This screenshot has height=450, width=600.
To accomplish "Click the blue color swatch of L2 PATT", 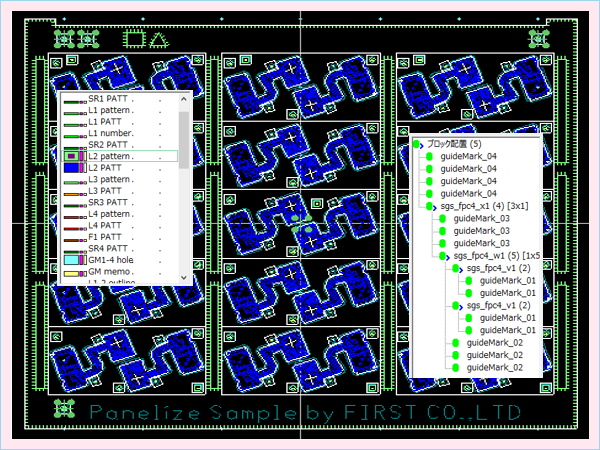I will pos(71,169).
